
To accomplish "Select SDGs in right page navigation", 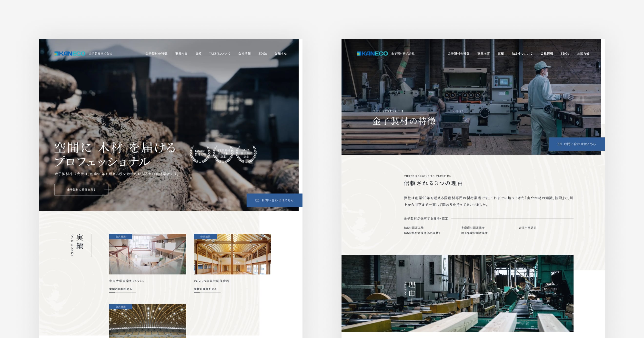I will [x=565, y=53].
